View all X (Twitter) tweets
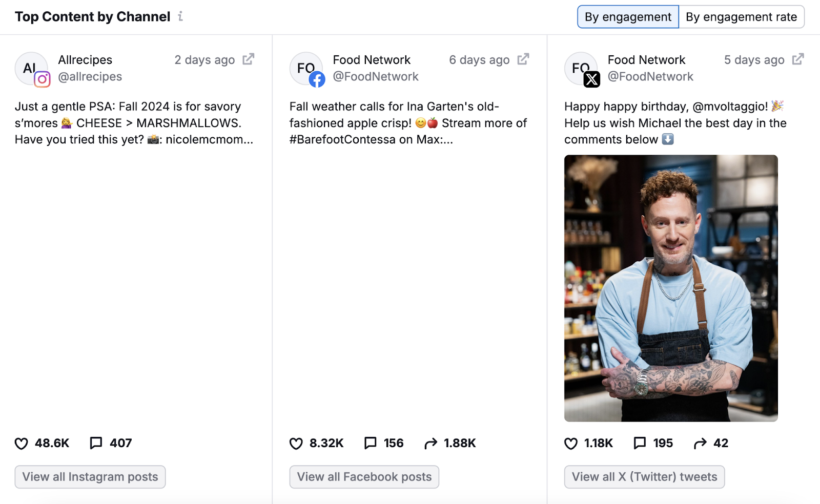This screenshot has height=504, width=820. click(x=644, y=476)
